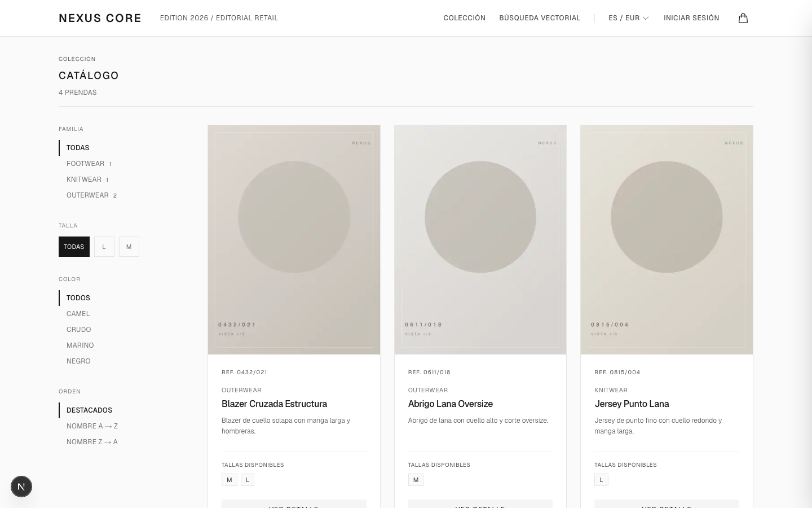Go to the NEXUS CORE home logo
812x508 pixels.
click(x=100, y=18)
